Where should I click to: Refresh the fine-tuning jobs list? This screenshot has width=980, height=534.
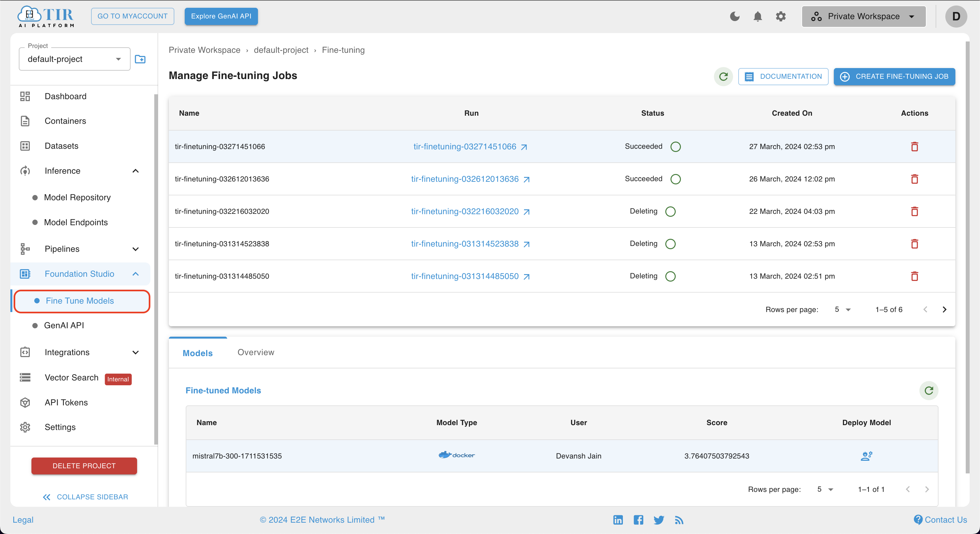tap(723, 76)
